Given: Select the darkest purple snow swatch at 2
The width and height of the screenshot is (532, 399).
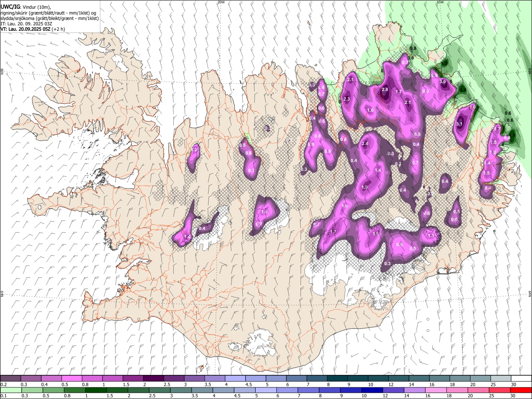Looking at the screenshot, I should 153,378.
